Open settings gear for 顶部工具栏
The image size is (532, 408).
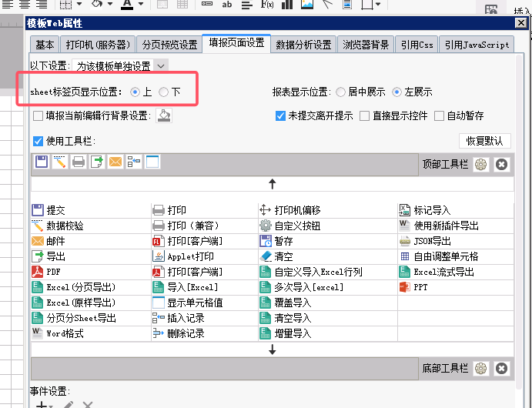click(480, 165)
